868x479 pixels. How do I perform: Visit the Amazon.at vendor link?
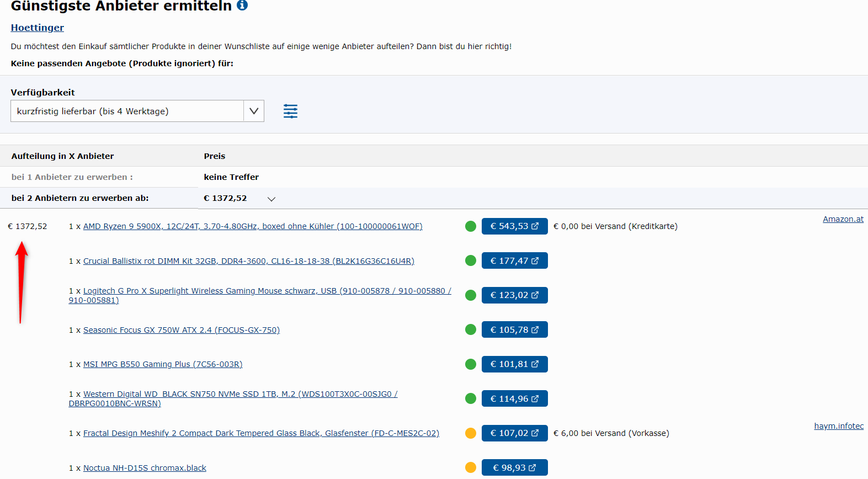(x=843, y=219)
